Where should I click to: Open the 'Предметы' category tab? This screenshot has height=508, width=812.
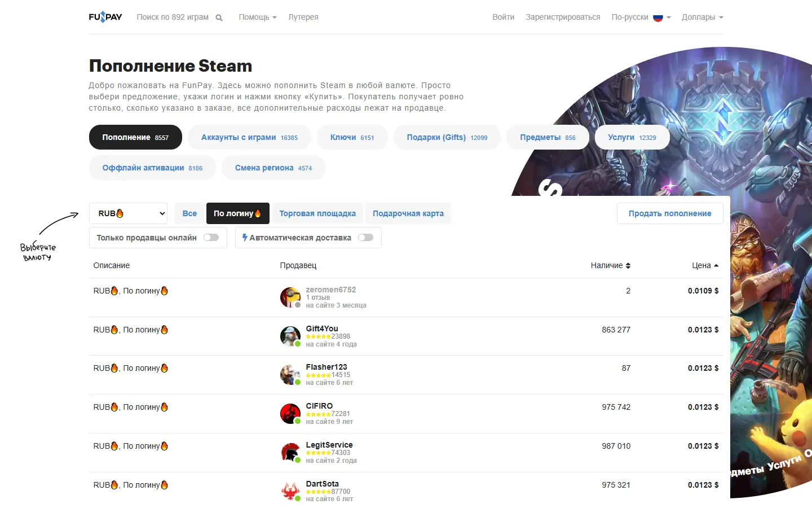(x=548, y=137)
